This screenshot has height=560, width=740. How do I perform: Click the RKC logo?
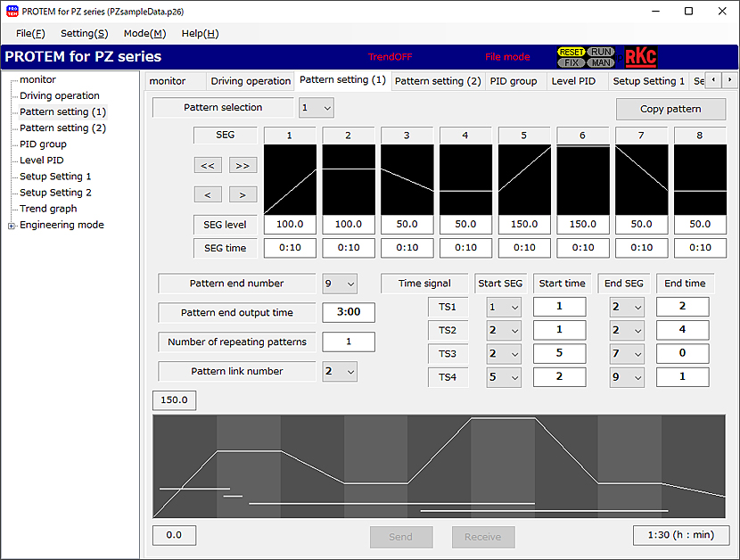(x=641, y=57)
